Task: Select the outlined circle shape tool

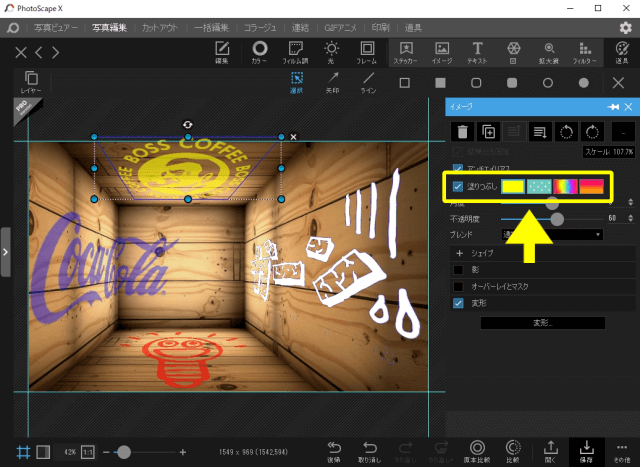Action: click(x=548, y=83)
